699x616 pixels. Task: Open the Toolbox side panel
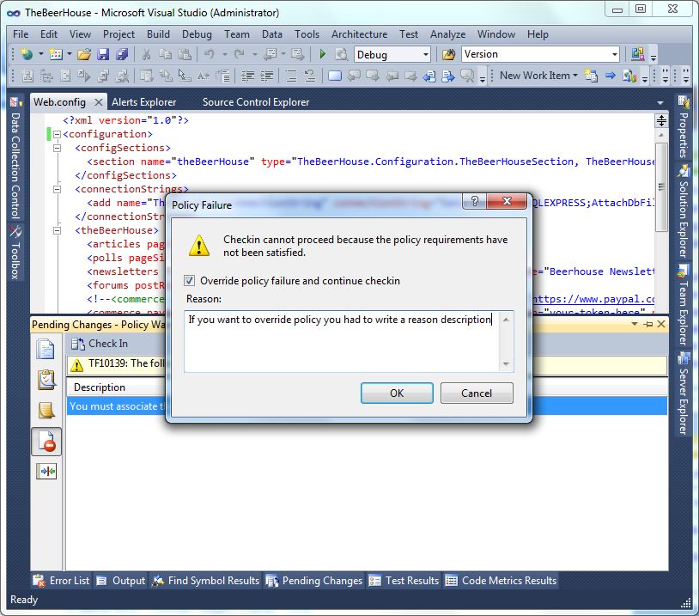click(x=15, y=253)
